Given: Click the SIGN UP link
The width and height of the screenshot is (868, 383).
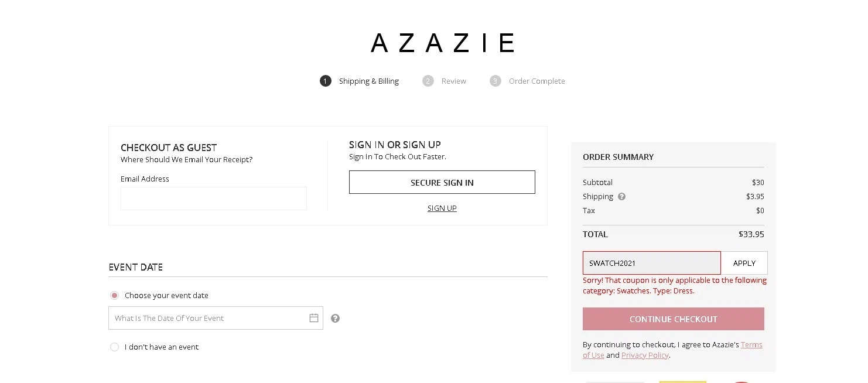Looking at the screenshot, I should (442, 208).
